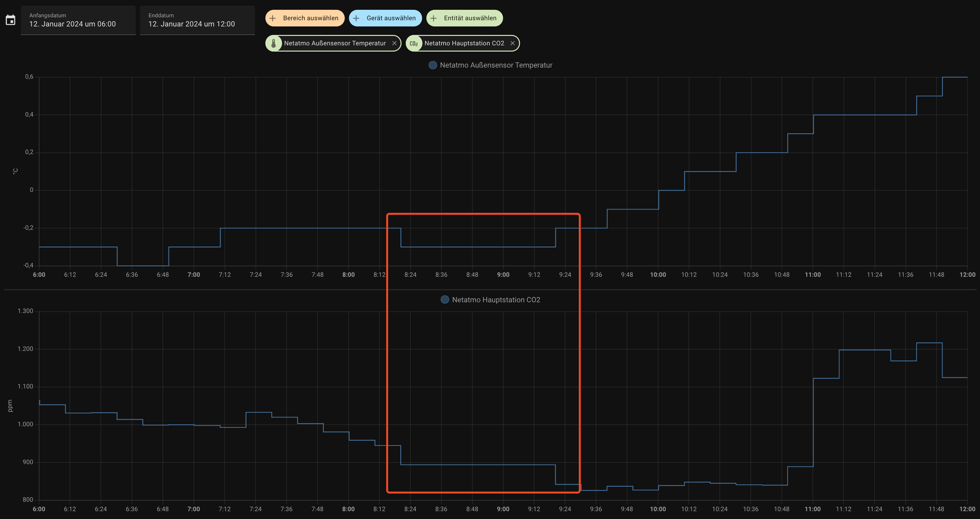Click the 9:00 marker on temperature chart axis
980x519 pixels.
pos(503,275)
